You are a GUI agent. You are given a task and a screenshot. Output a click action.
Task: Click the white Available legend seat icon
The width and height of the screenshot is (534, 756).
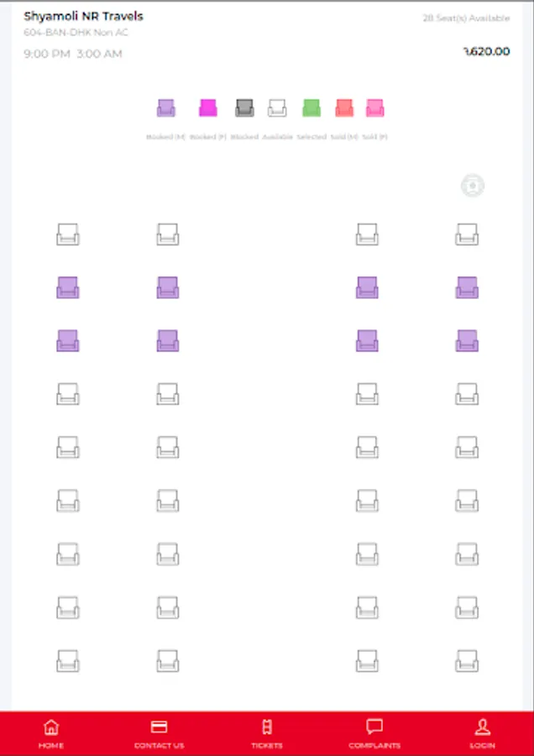(x=277, y=108)
